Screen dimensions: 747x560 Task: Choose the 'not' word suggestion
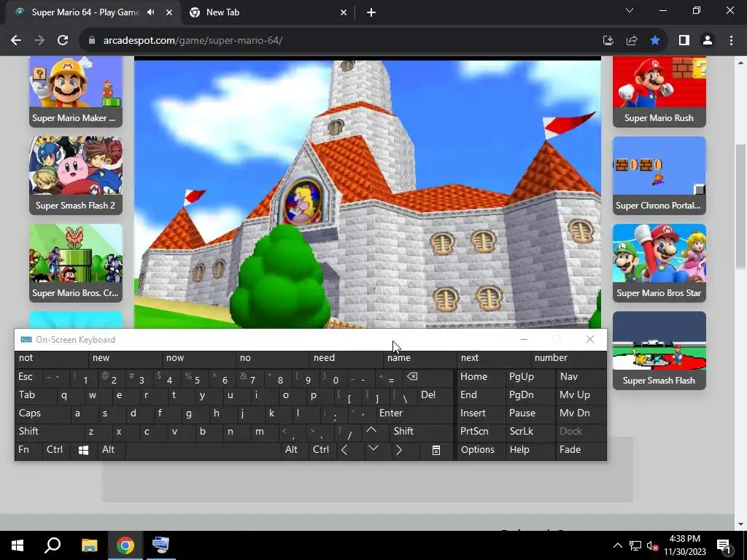click(52, 358)
